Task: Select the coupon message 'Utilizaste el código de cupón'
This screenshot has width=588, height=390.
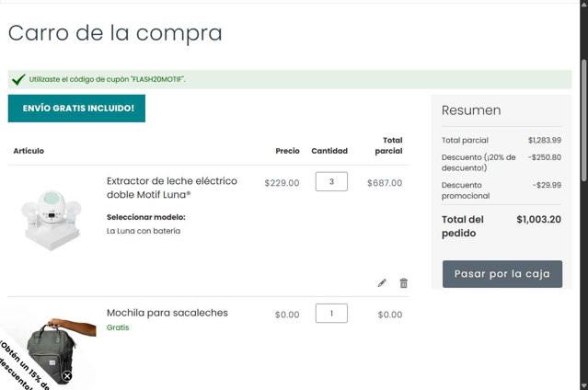Action: click(x=108, y=79)
